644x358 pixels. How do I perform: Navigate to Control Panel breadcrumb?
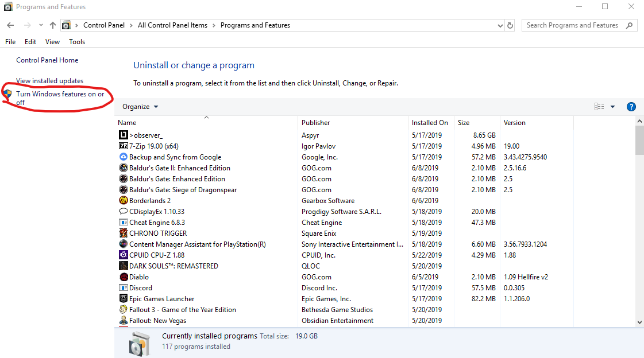[104, 25]
